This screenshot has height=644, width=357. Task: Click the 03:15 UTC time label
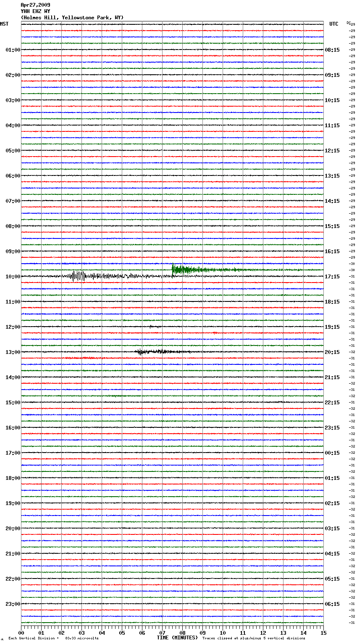pos(332,529)
